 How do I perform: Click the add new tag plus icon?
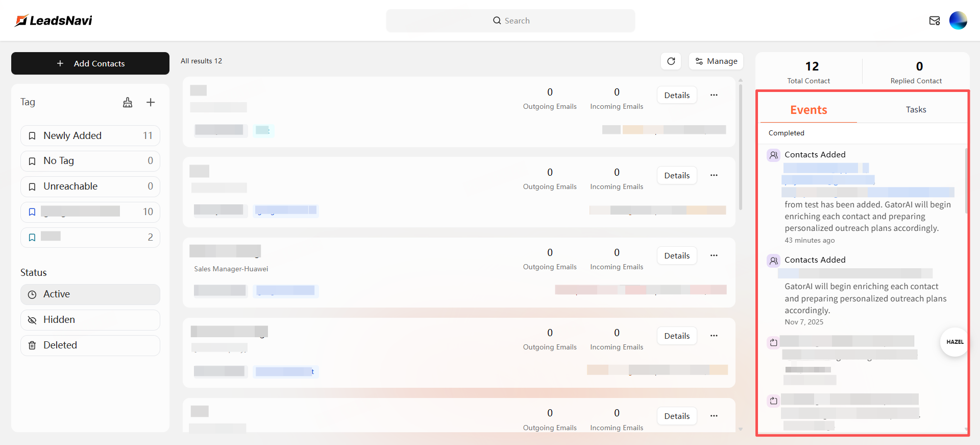(x=151, y=102)
